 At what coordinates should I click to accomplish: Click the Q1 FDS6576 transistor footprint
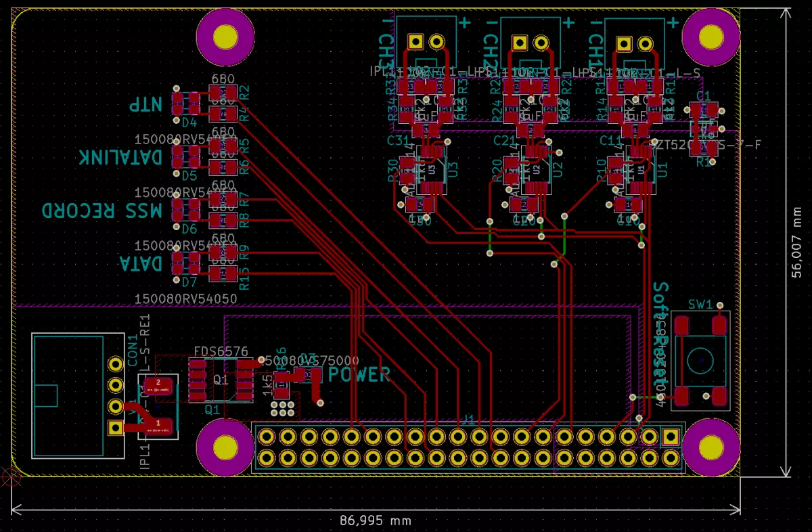pyautogui.click(x=220, y=380)
